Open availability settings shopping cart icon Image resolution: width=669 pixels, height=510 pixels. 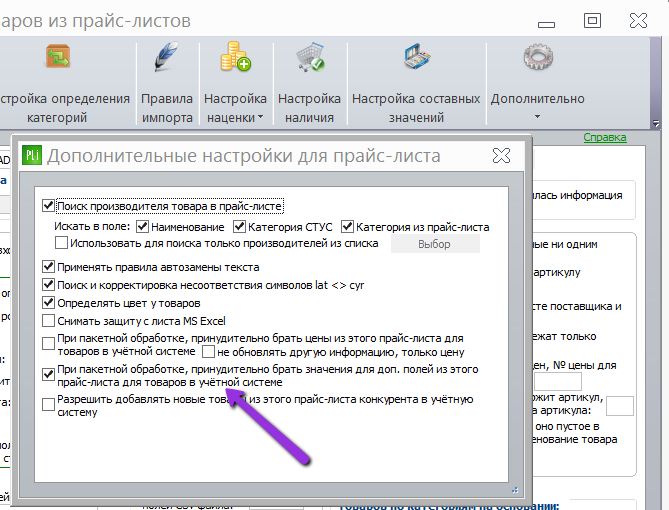310,57
